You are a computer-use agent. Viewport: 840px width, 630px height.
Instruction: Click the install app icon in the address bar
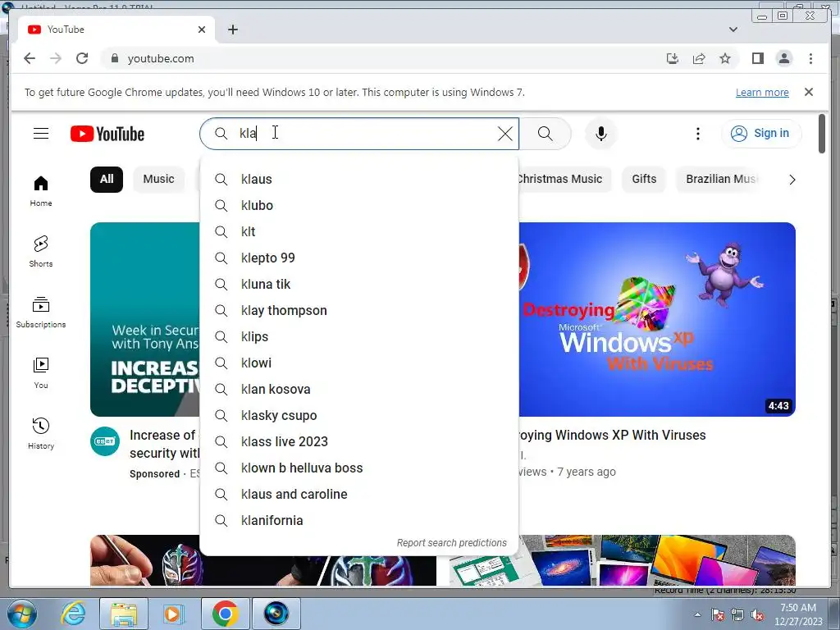tap(673, 58)
